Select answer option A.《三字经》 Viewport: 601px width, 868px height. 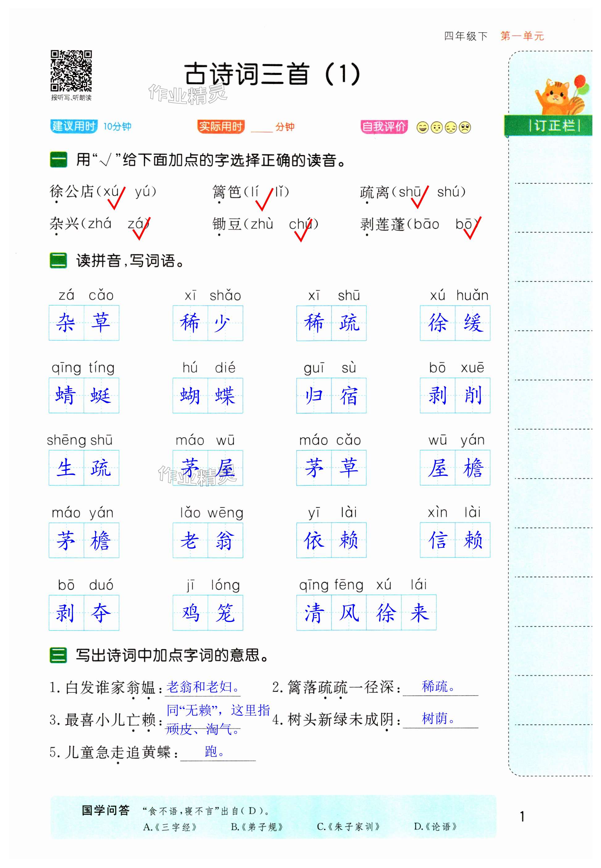[x=170, y=827]
